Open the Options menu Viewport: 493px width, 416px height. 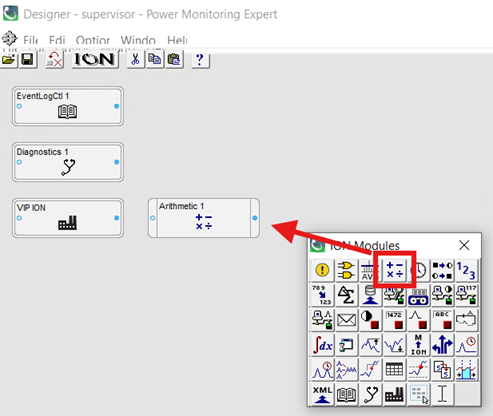[93, 40]
